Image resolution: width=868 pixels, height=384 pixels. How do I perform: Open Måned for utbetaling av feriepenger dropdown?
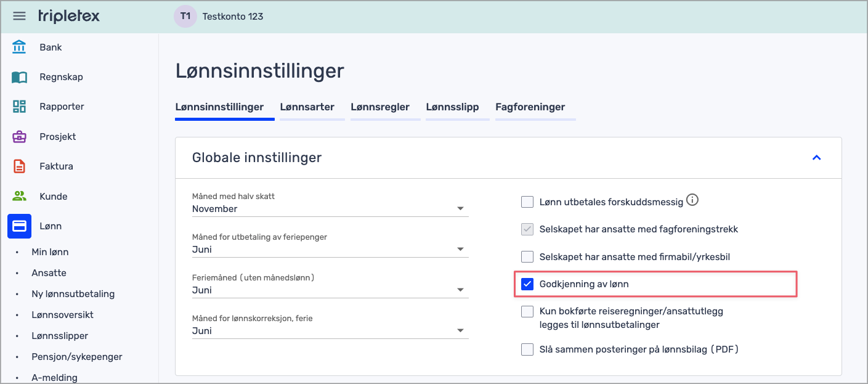[330, 250]
